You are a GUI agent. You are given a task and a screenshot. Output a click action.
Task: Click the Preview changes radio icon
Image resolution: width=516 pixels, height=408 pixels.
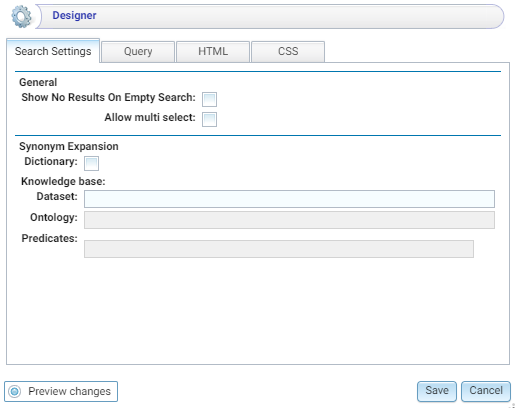15,391
